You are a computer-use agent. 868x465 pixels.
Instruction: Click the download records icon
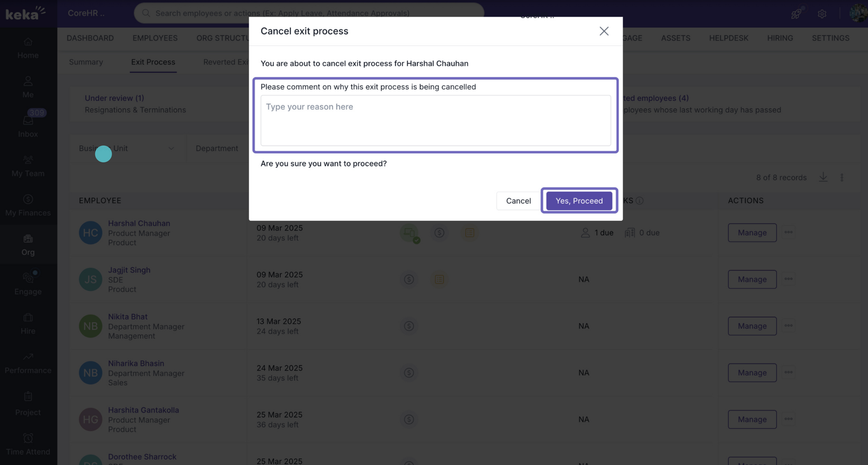[823, 177]
